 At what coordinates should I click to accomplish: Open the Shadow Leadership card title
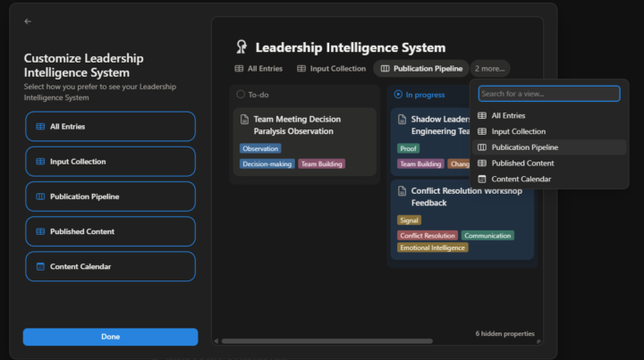pyautogui.click(x=440, y=125)
